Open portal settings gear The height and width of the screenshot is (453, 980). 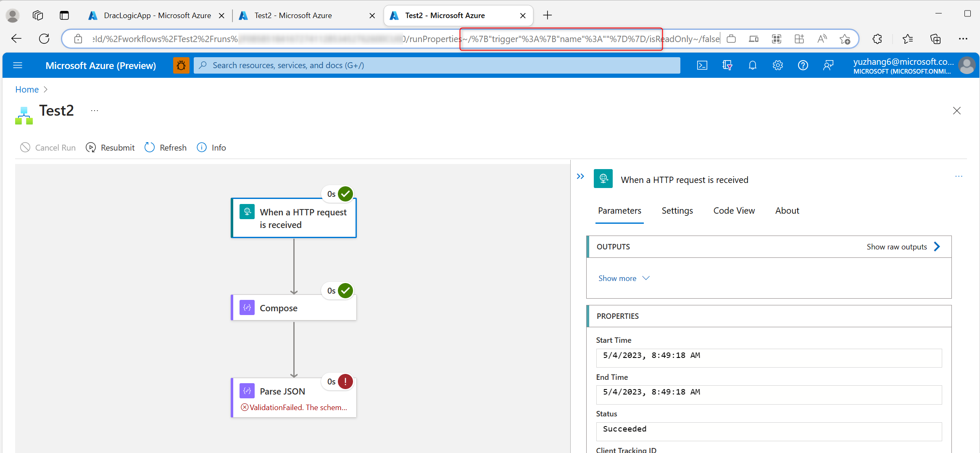(x=777, y=65)
